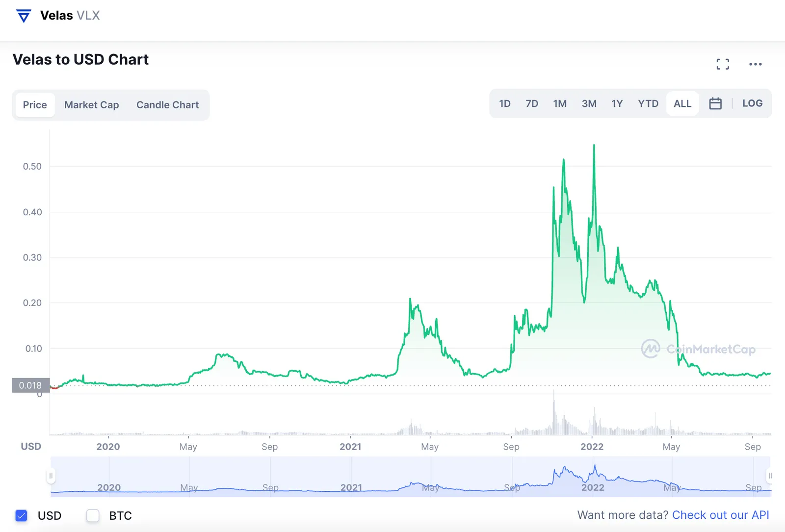Select the YTD time range
The image size is (785, 532).
click(648, 103)
